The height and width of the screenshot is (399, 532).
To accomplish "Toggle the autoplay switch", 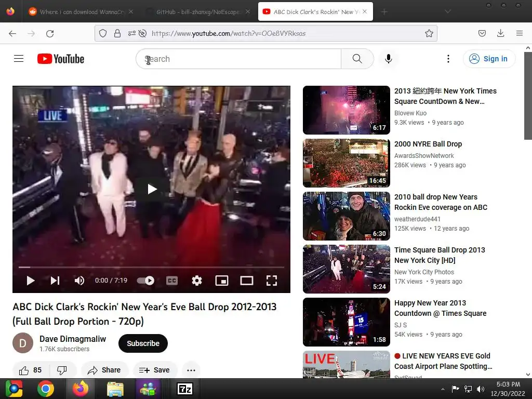I will [145, 281].
